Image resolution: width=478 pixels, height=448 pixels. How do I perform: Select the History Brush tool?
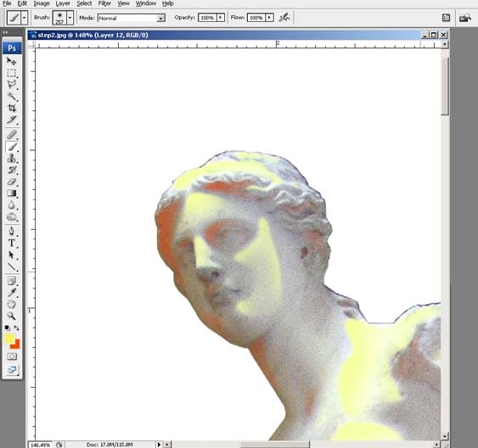12,170
